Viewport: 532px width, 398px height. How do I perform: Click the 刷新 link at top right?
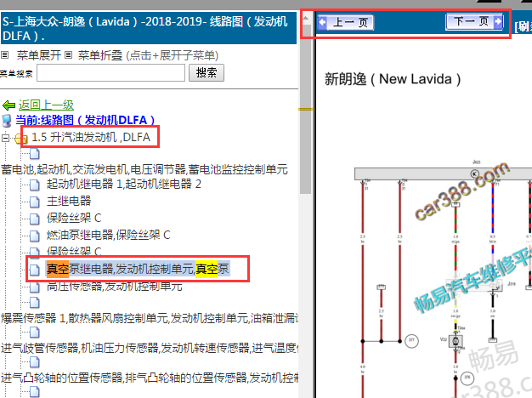524,26
